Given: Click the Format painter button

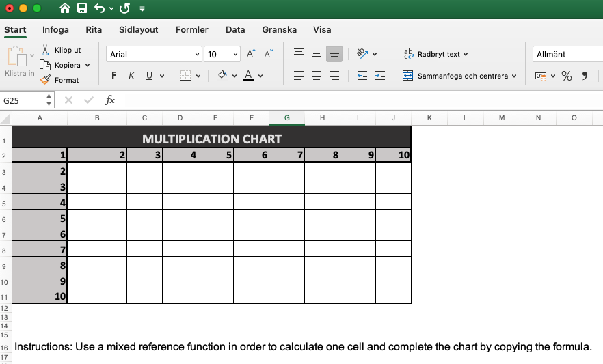Looking at the screenshot, I should (59, 80).
